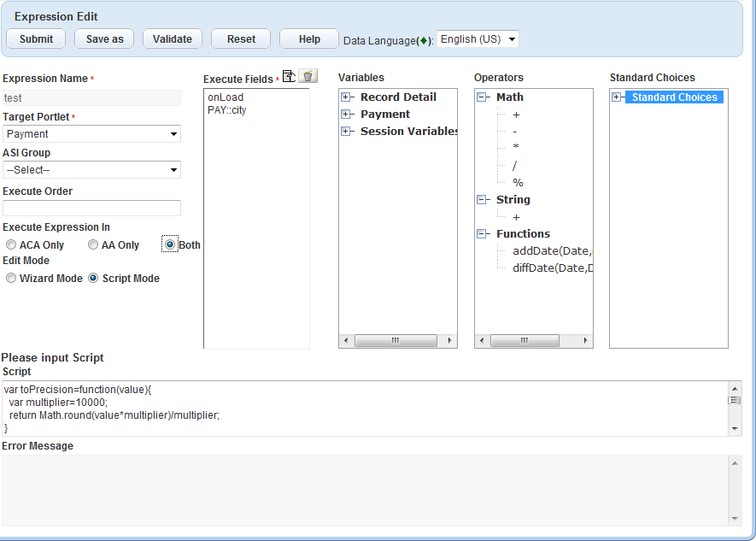Click the Variables panel horizontal scrollbar
Screen dimensions: 756x541
[x=396, y=340]
